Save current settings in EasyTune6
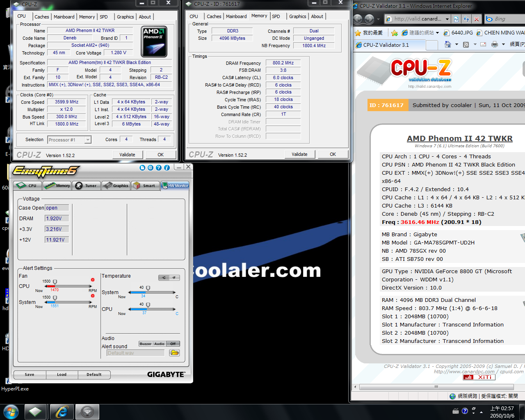 [29, 374]
